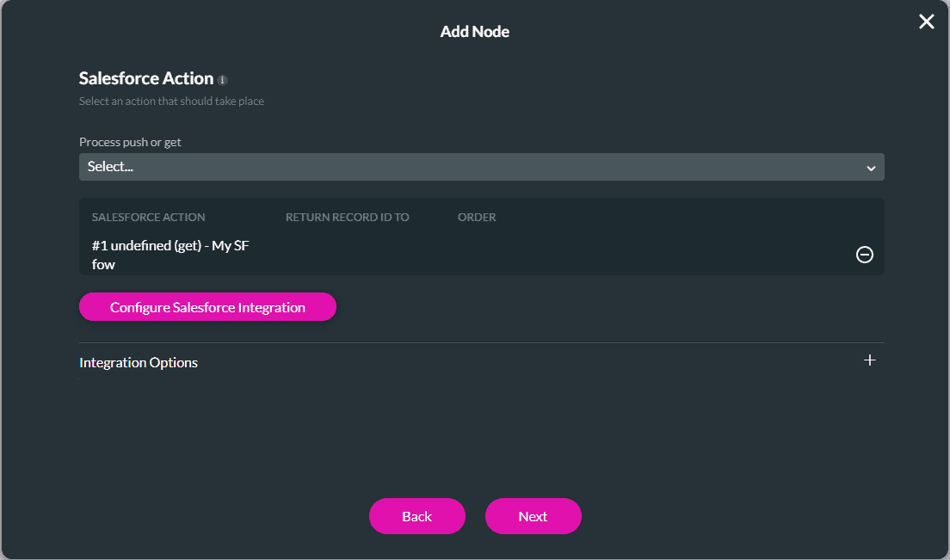Click the info icon beside Salesforce Action
The height and width of the screenshot is (560, 950).
tap(223, 79)
